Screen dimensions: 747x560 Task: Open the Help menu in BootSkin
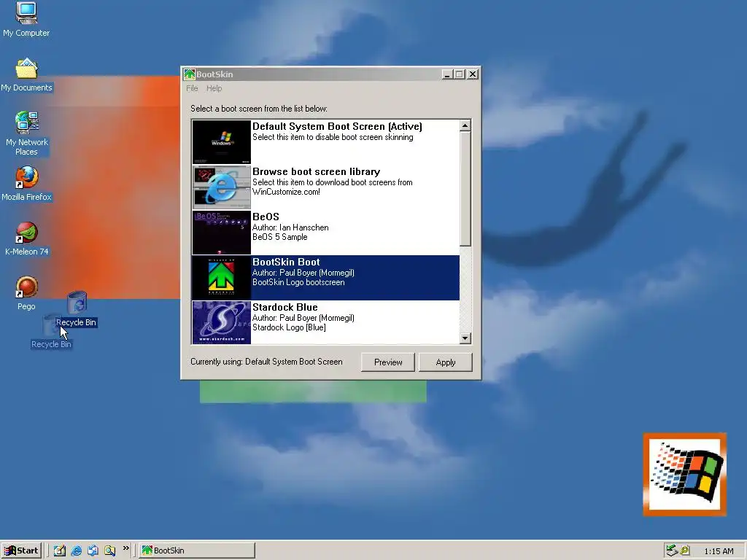tap(214, 88)
